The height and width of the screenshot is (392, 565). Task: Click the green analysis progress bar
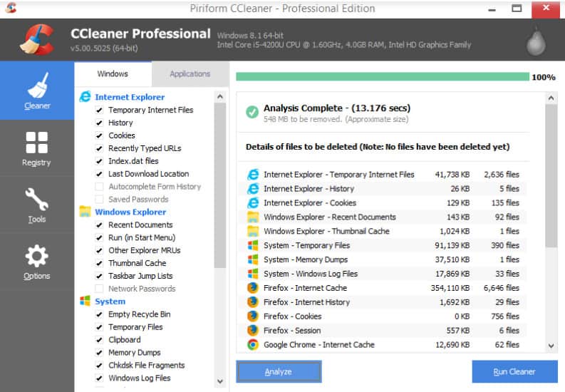[x=382, y=77]
